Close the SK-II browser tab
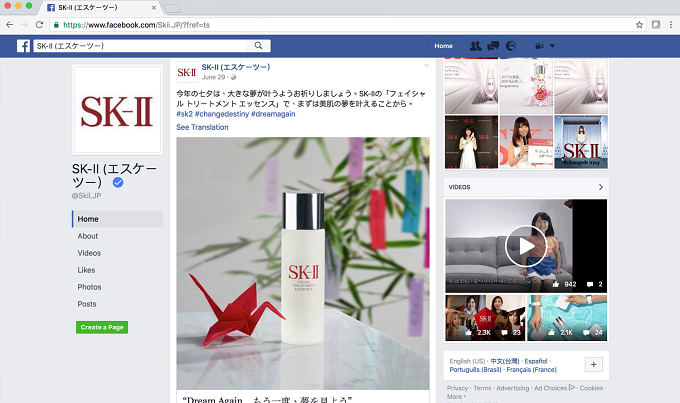 pyautogui.click(x=154, y=8)
